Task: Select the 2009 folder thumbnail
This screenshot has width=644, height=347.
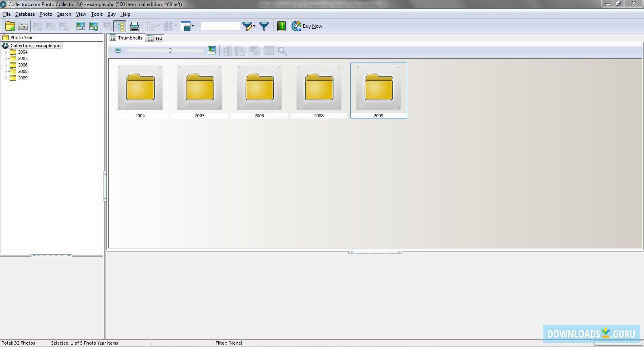Action: [379, 90]
